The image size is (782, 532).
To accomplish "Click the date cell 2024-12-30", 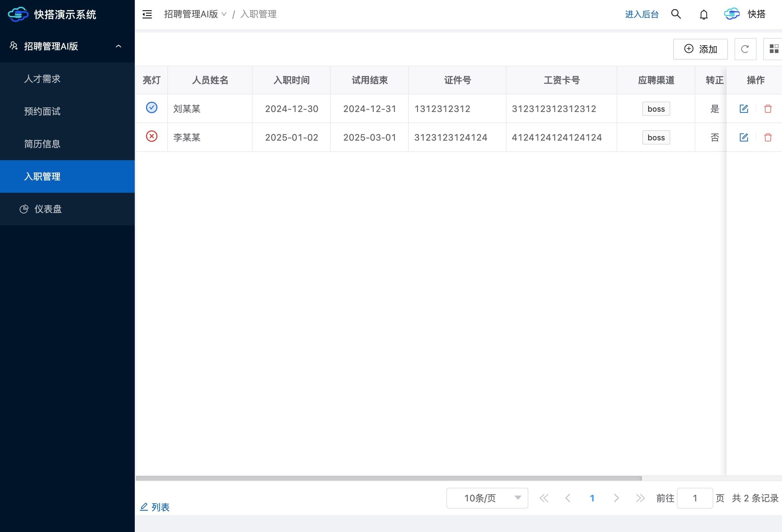I will tap(291, 109).
